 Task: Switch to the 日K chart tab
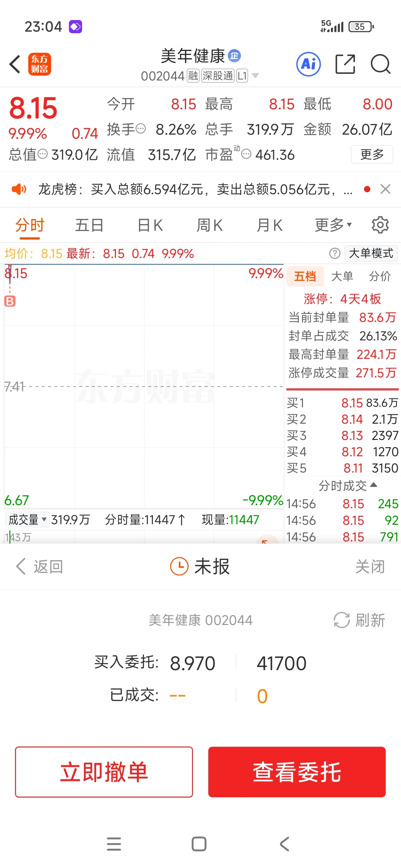[150, 225]
